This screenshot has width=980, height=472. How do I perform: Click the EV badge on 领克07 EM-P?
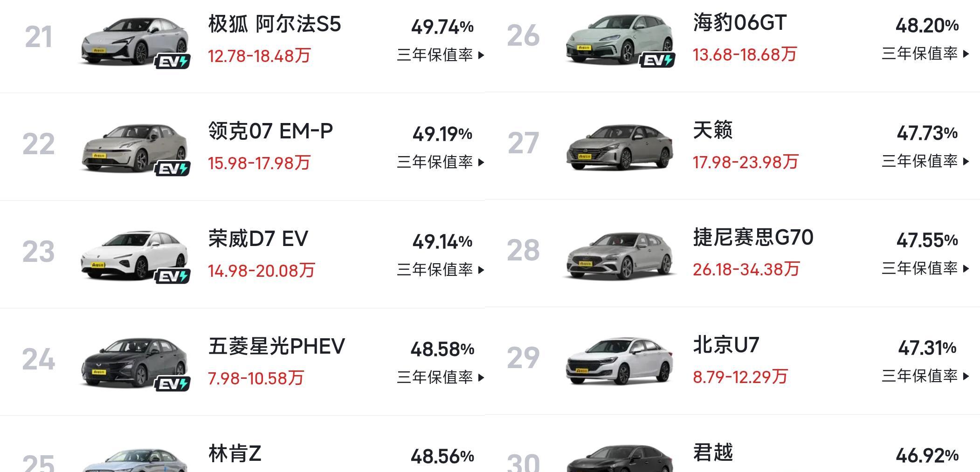click(173, 169)
